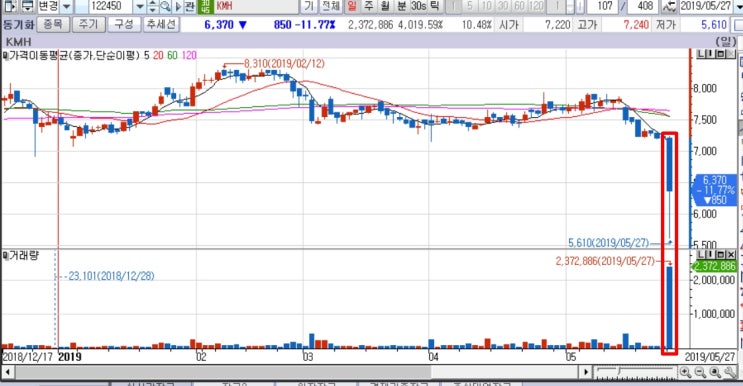743x386 pixels.
Task: Click the bar count field 107
Action: pos(602,6)
